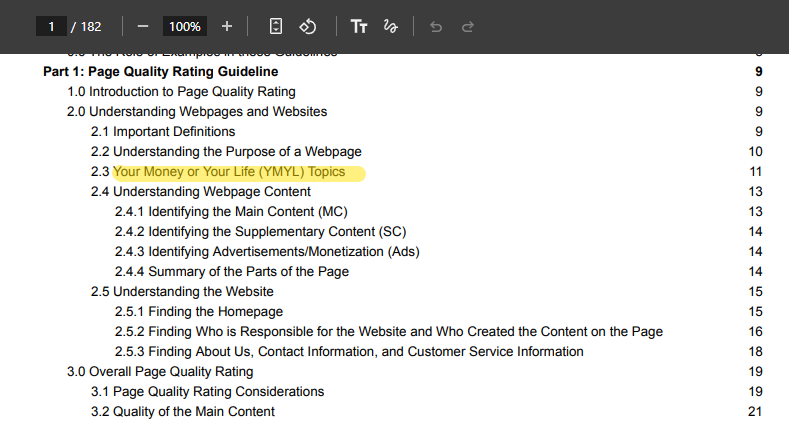The height and width of the screenshot is (423, 789).
Task: Go to 2.5 Understanding the Website
Action: coord(182,292)
